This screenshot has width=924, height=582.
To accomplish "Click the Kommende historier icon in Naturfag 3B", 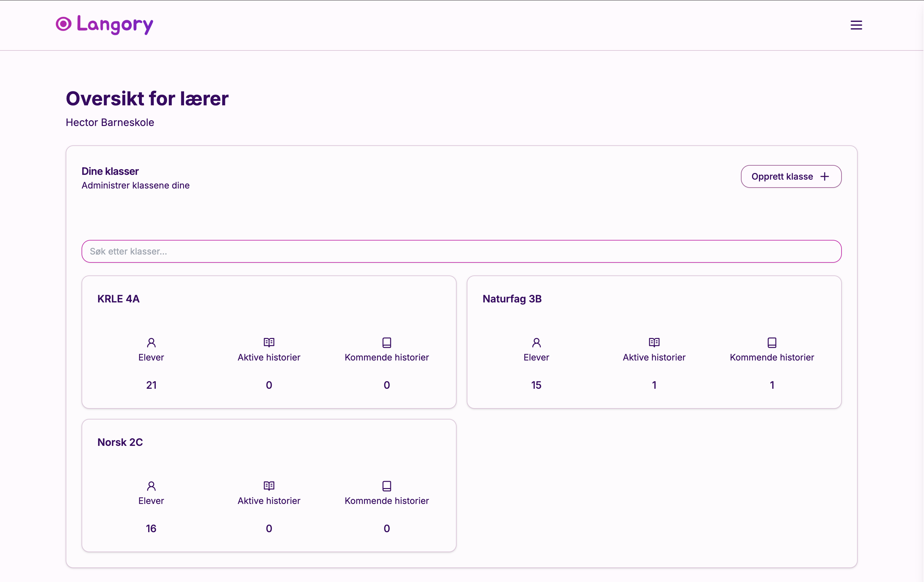I will pos(772,342).
